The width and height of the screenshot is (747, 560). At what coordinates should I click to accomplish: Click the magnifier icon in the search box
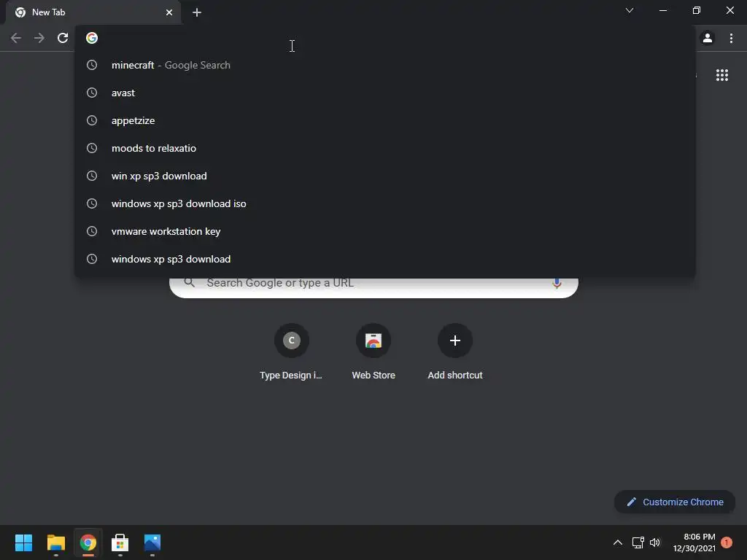click(189, 283)
